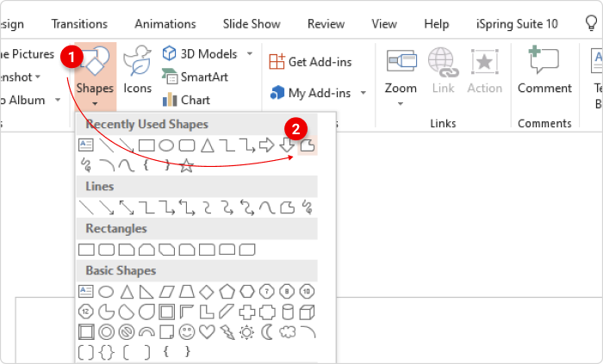Select the Cloud shape
Image resolution: width=603 pixels, height=364 pixels.
pos(287,332)
